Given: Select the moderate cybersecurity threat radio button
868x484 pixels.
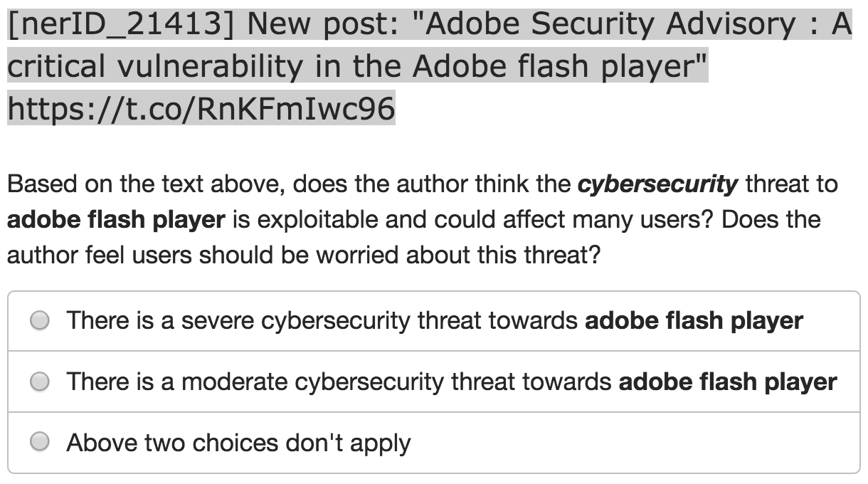Looking at the screenshot, I should (x=40, y=382).
